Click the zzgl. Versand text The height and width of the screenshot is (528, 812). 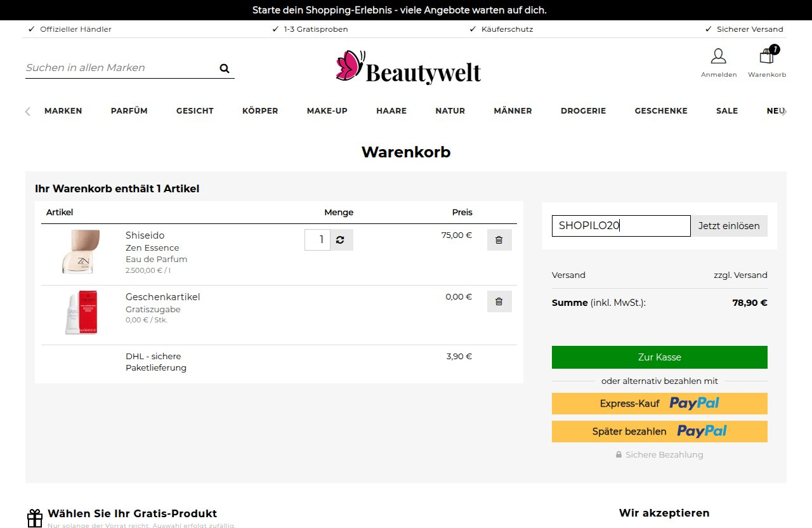(x=740, y=275)
